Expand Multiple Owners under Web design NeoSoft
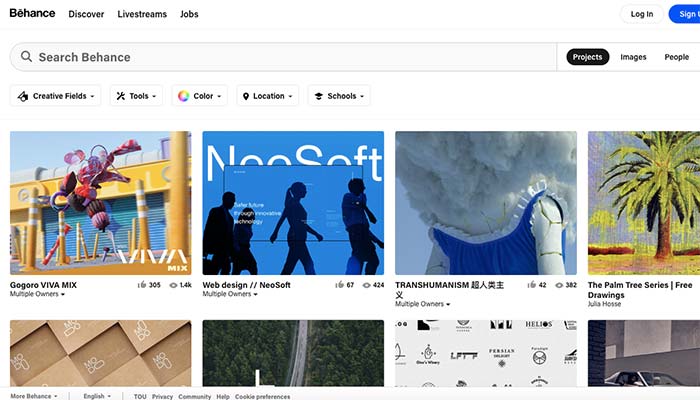The height and width of the screenshot is (400, 700). 230,294
